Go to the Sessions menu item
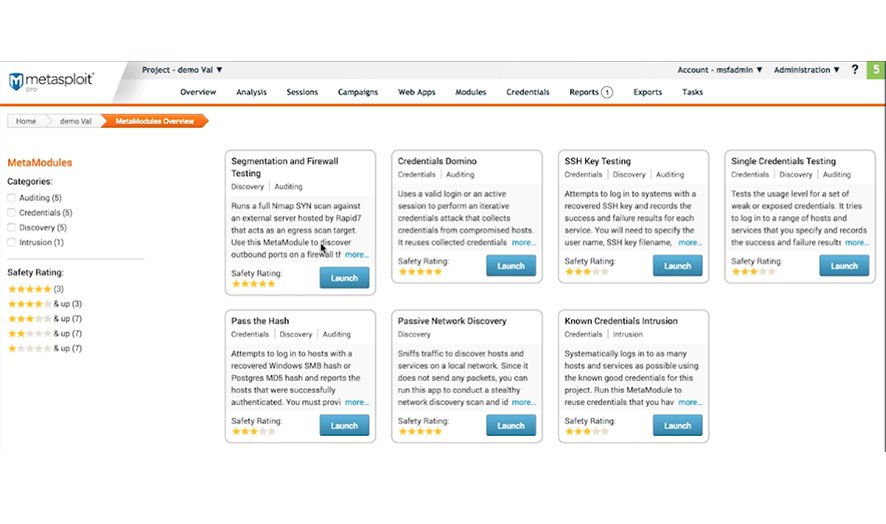This screenshot has width=886, height=524. click(x=302, y=92)
